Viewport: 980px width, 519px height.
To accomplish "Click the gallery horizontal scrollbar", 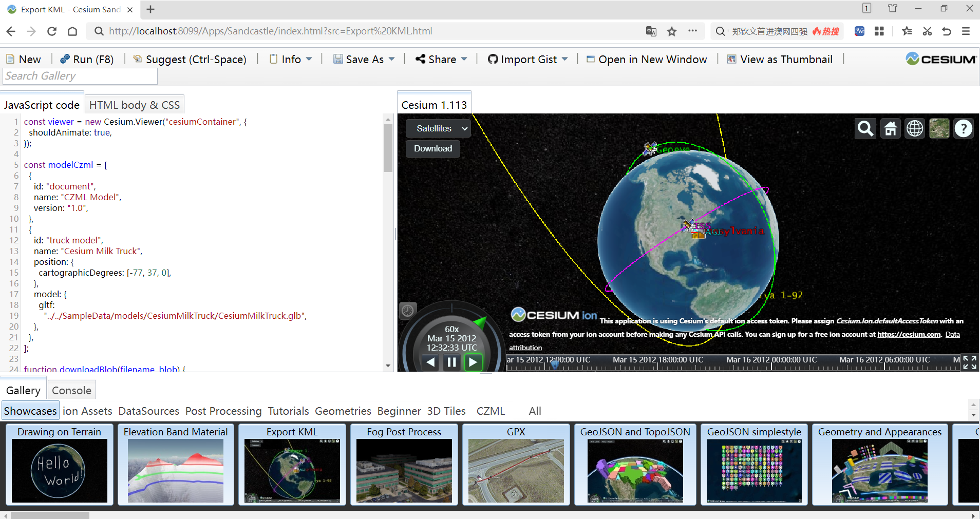I will pos(50,515).
